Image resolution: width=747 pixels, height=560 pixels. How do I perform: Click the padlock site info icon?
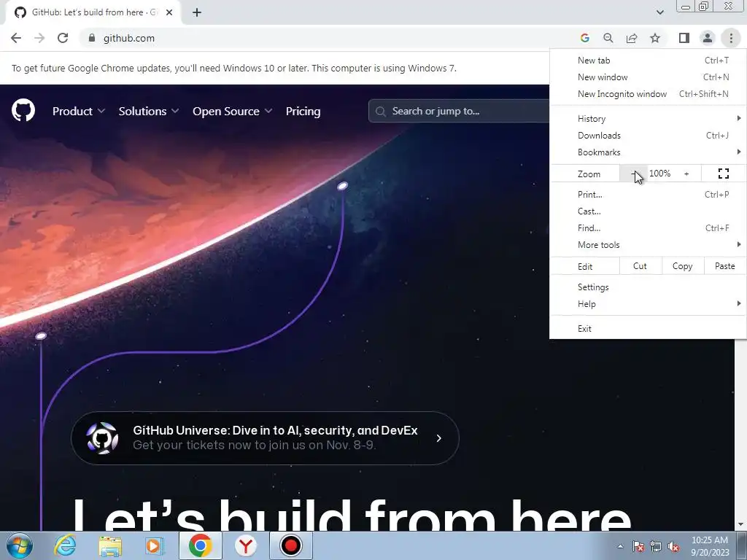coord(92,38)
